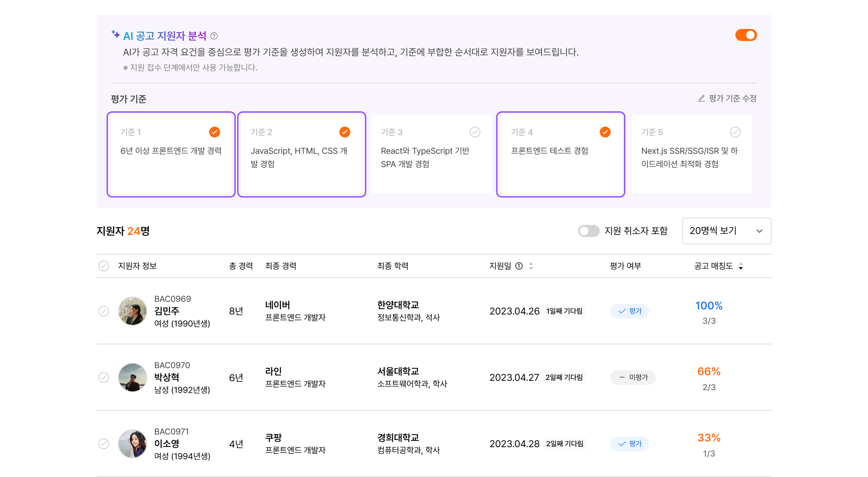Click the 평가 button on 김민주's row
Screen dimensions: 868x477
click(629, 311)
